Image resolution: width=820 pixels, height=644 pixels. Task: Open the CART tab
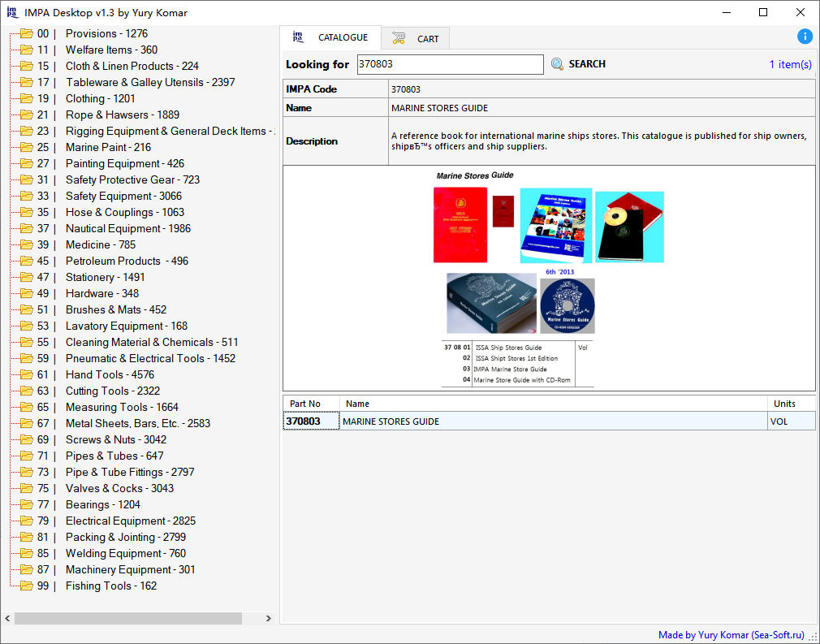click(415, 39)
